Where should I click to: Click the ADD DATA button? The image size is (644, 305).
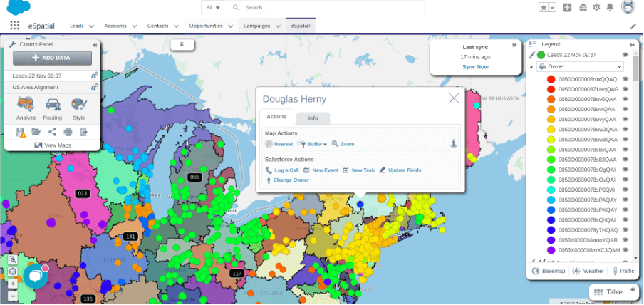[x=51, y=58]
